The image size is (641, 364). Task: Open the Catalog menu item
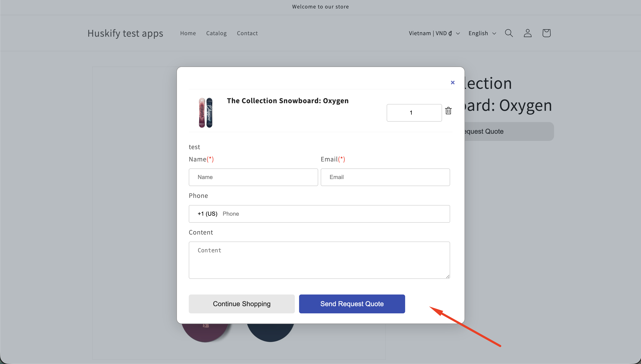216,33
